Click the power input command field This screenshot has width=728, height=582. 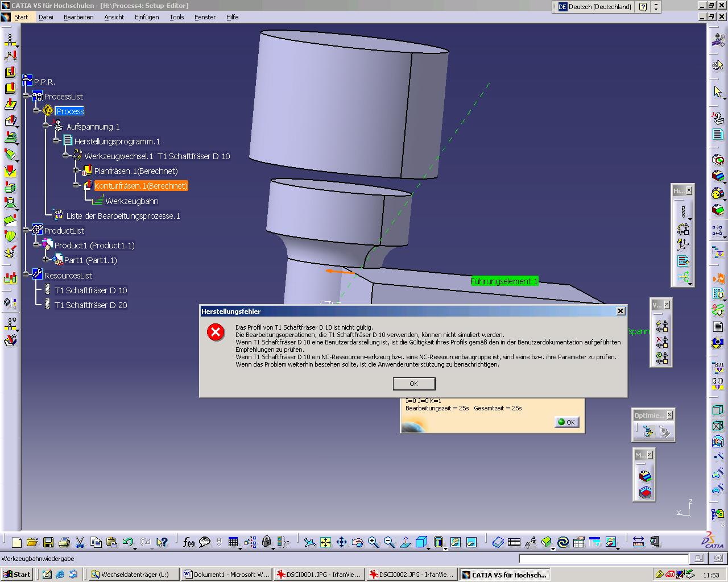coord(604,559)
